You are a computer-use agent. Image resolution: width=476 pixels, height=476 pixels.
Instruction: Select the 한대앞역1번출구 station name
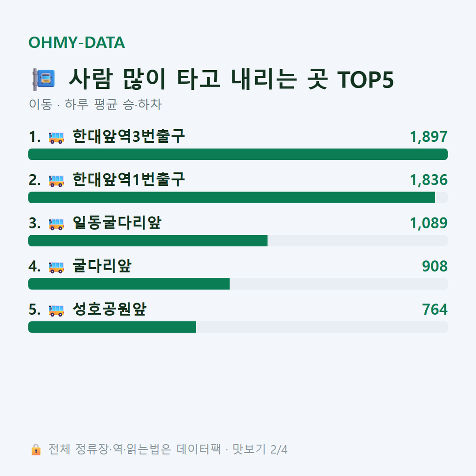click(128, 179)
